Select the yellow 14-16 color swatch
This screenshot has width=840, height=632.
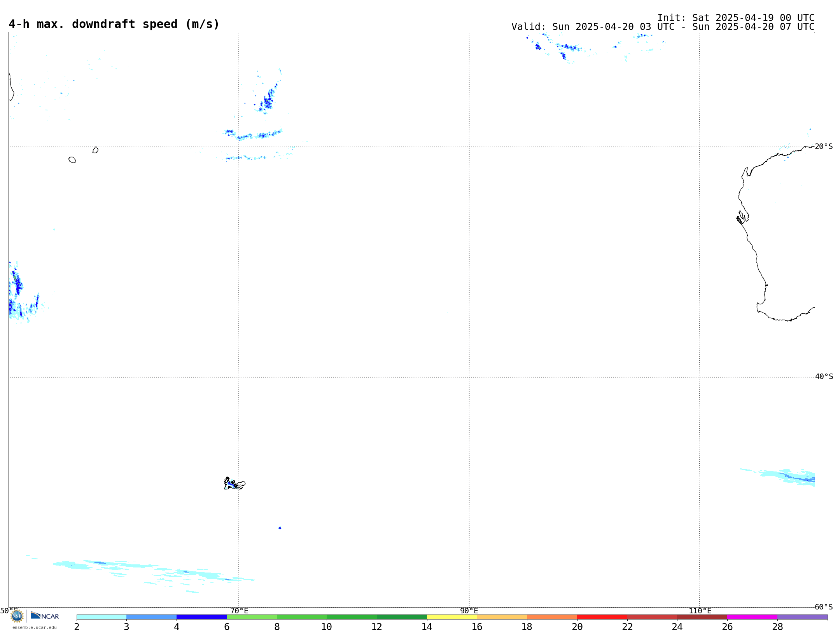[452, 617]
